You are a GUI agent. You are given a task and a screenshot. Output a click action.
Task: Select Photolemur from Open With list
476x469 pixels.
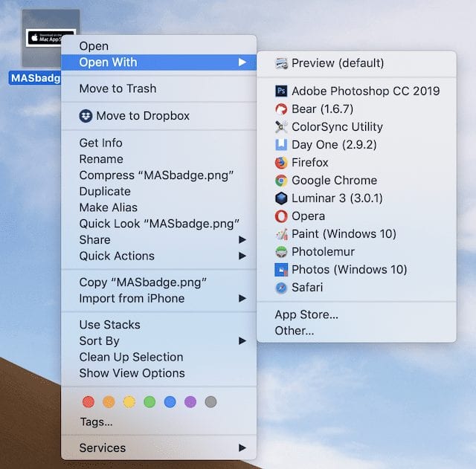pyautogui.click(x=323, y=251)
